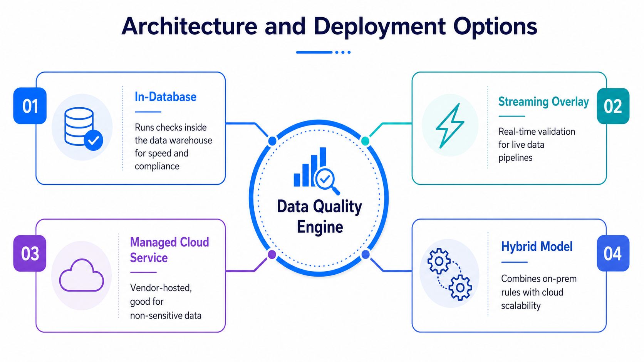644x362 pixels.
Task: Select the blue 04 number badge
Action: [x=613, y=254]
